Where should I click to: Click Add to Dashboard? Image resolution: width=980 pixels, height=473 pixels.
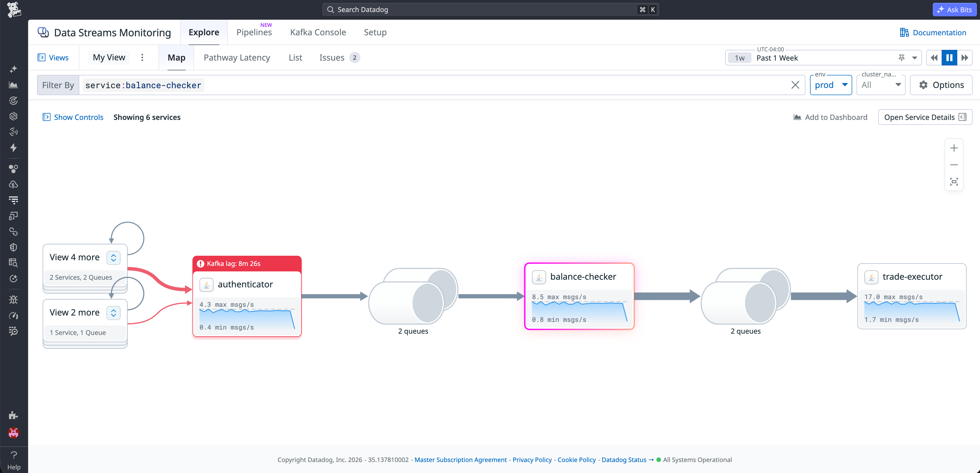click(830, 117)
